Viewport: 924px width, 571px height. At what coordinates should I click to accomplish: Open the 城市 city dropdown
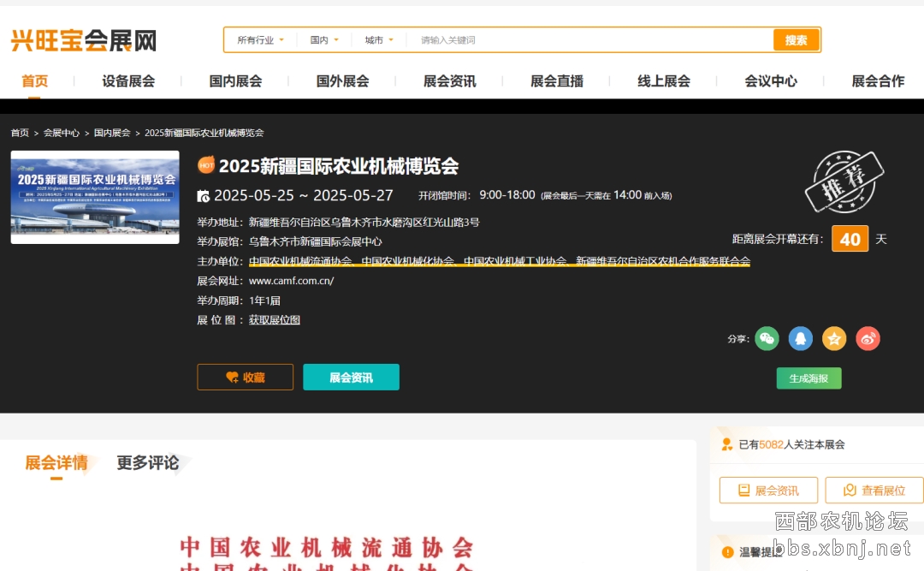378,40
